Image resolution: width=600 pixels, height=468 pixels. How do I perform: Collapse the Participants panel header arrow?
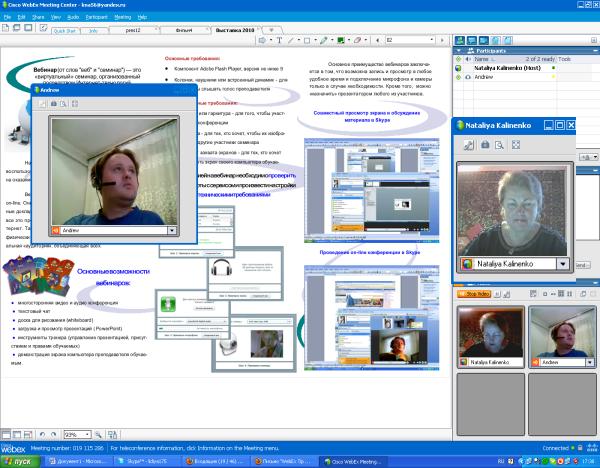point(458,51)
